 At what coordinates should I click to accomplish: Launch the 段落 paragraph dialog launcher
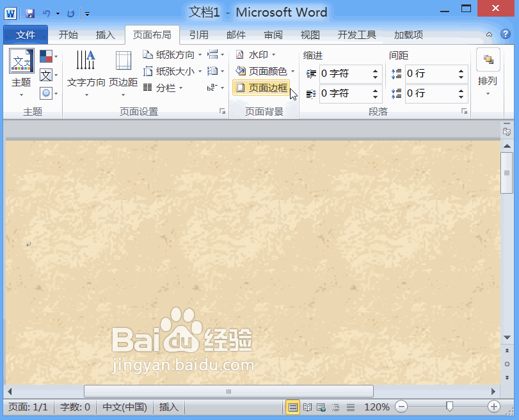465,111
